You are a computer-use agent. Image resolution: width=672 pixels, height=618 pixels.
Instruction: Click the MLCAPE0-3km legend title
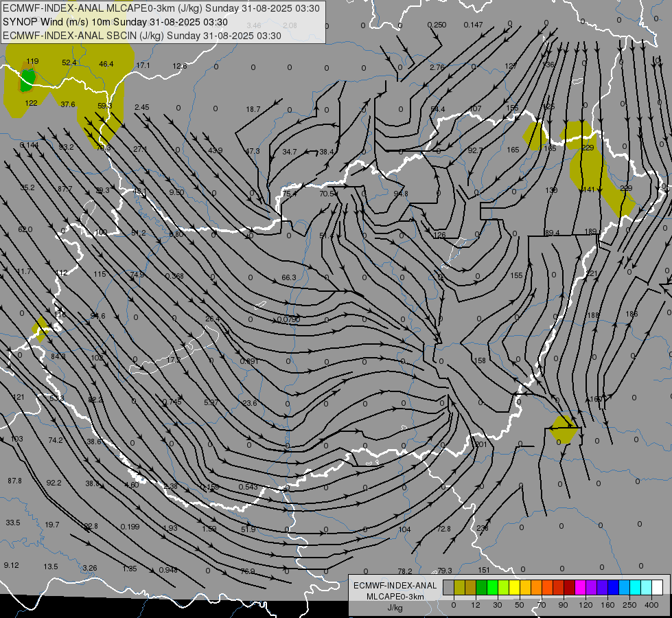pos(395,597)
